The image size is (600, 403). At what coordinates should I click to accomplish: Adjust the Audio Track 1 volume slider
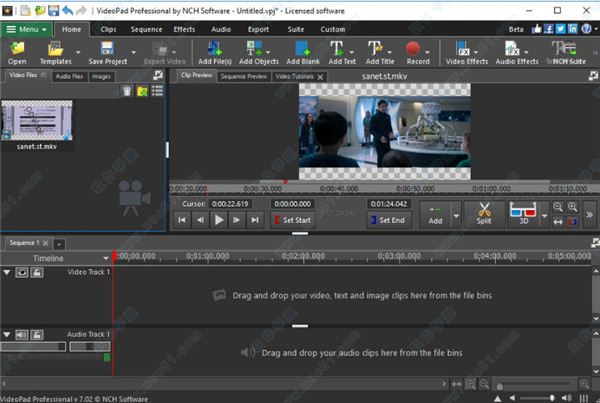[33, 347]
